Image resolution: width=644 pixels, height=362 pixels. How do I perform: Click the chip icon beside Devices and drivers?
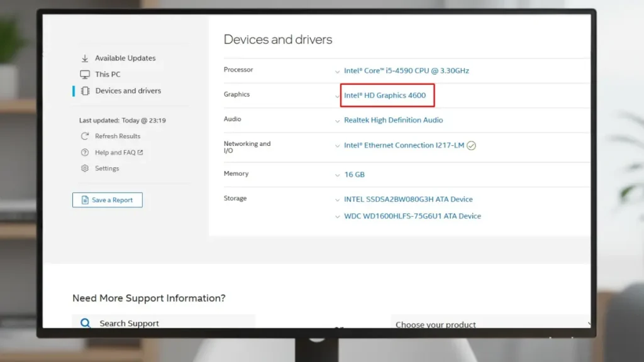[85, 90]
